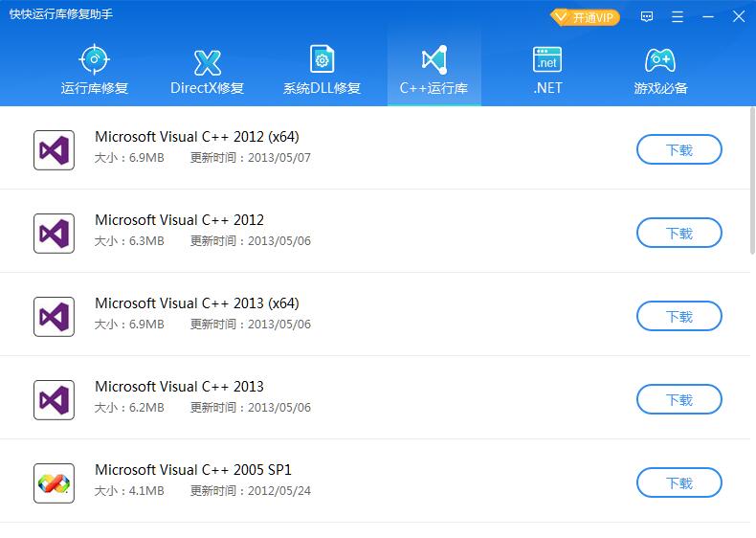Switch to the 游戏必备 tab label

pyautogui.click(x=660, y=88)
